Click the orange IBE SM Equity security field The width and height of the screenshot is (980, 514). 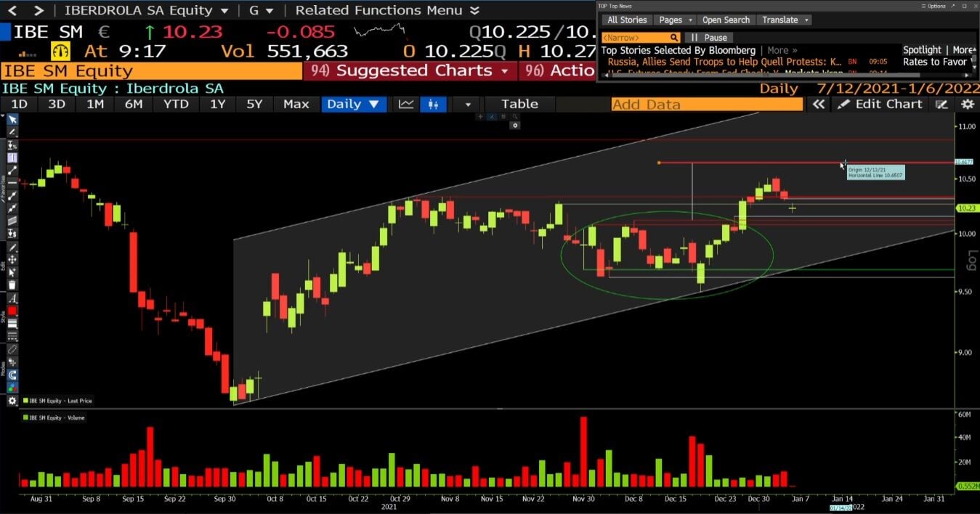point(151,70)
